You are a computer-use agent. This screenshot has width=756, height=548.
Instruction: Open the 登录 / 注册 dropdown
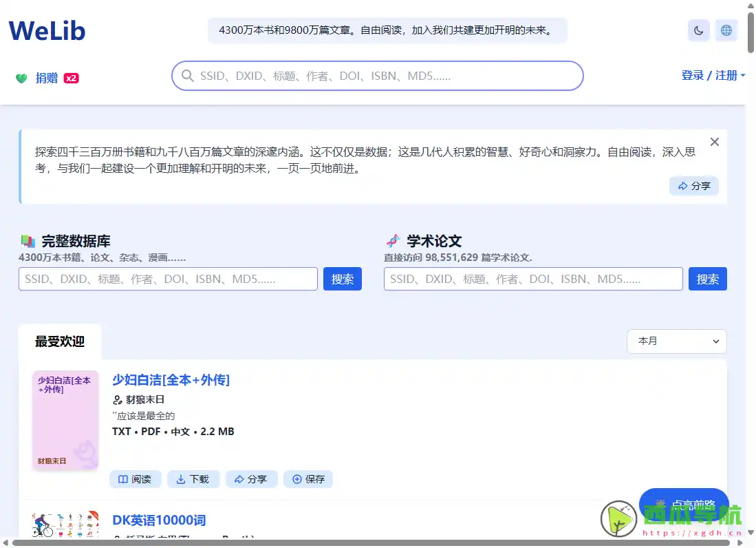pyautogui.click(x=713, y=75)
